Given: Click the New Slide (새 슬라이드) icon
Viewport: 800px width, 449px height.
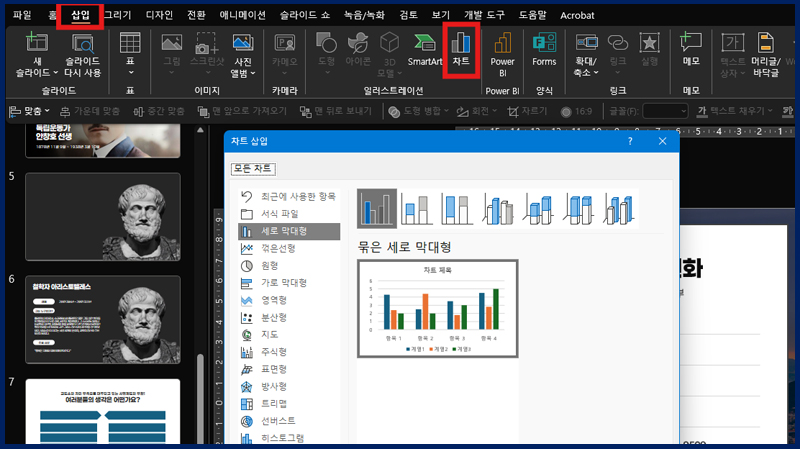Looking at the screenshot, I should (37, 42).
